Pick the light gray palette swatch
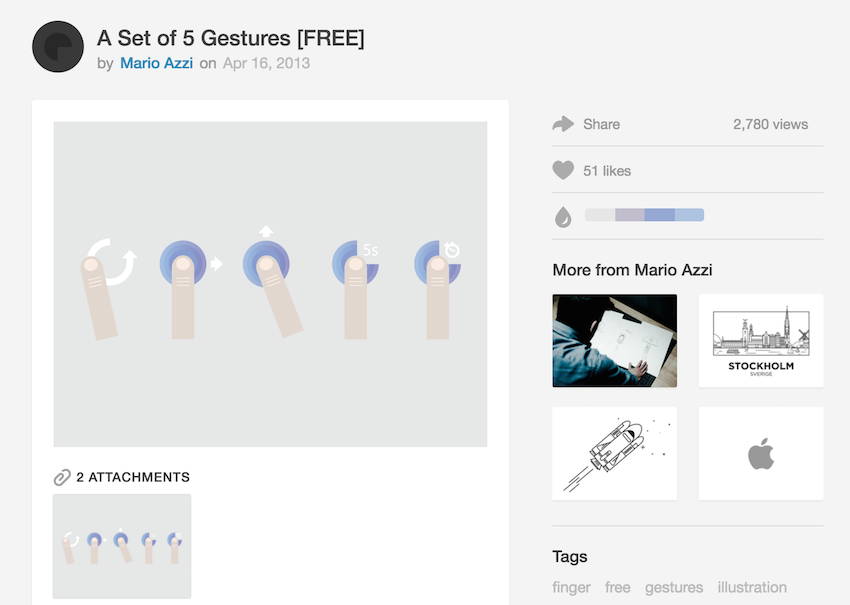The height and width of the screenshot is (605, 850). (x=599, y=215)
